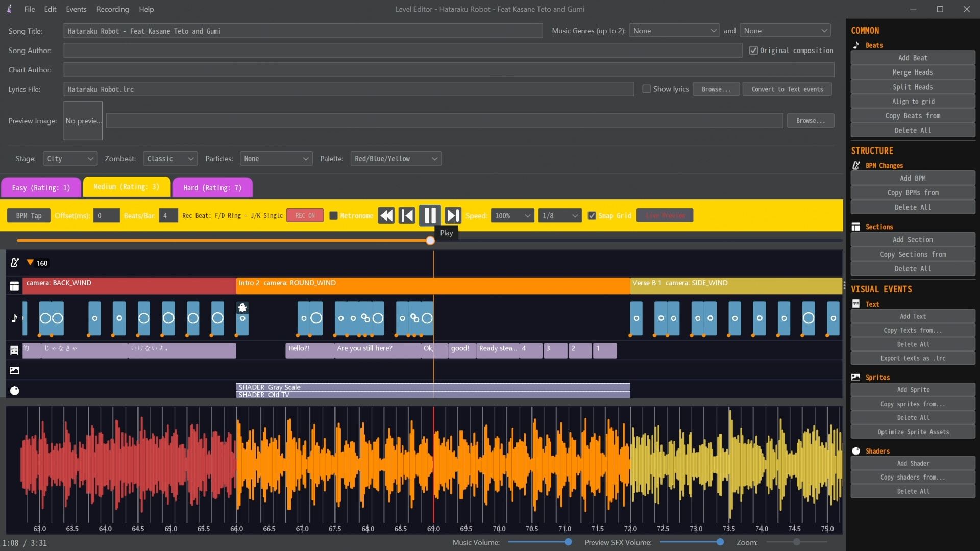Enable the Show lyrics checkbox

[x=646, y=89]
